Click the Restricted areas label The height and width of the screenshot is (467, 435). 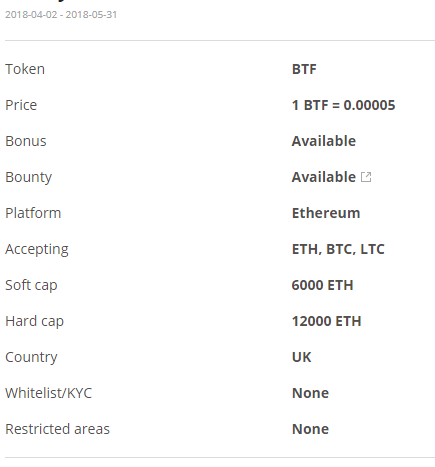pyautogui.click(x=57, y=429)
